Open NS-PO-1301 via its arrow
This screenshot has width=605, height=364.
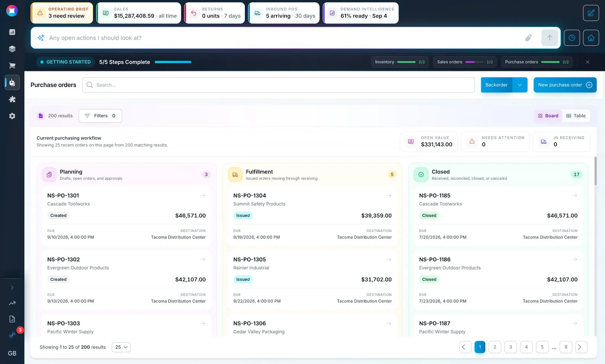click(203, 195)
